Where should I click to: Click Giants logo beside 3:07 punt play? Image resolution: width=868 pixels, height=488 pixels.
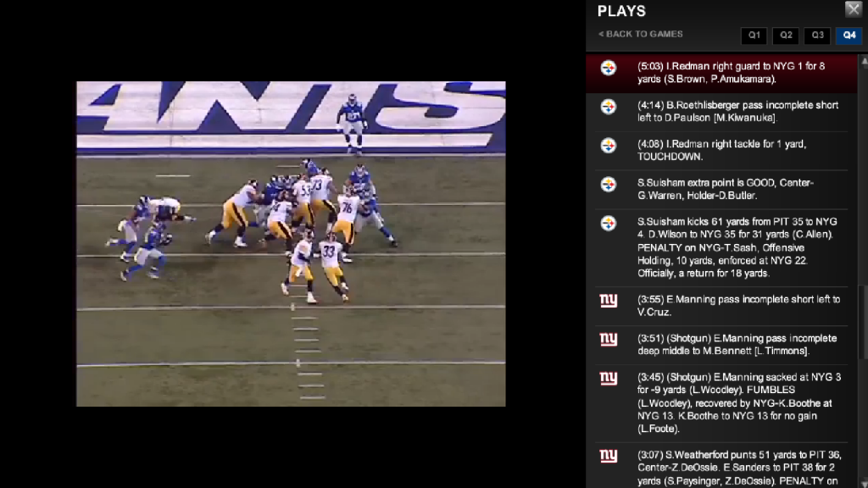(609, 455)
